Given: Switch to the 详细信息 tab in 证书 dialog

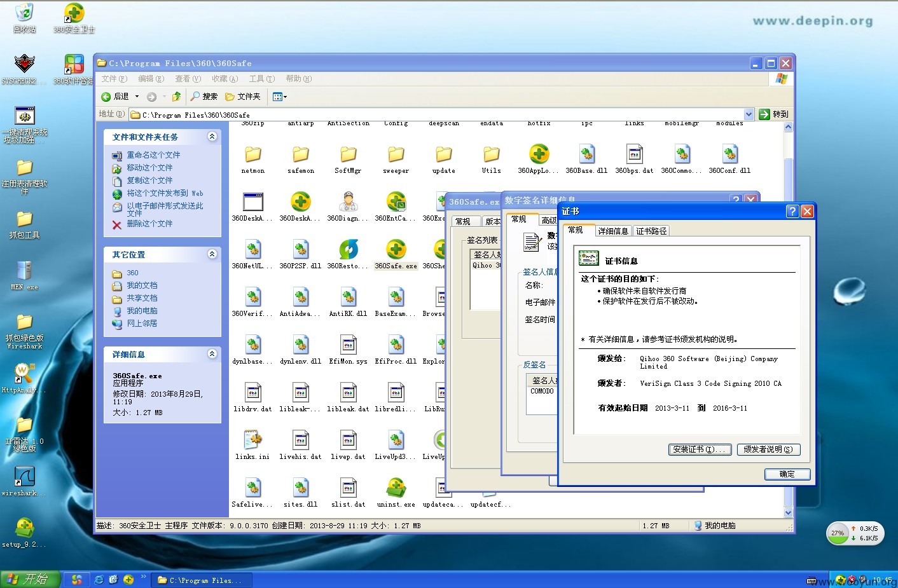Looking at the screenshot, I should 613,231.
